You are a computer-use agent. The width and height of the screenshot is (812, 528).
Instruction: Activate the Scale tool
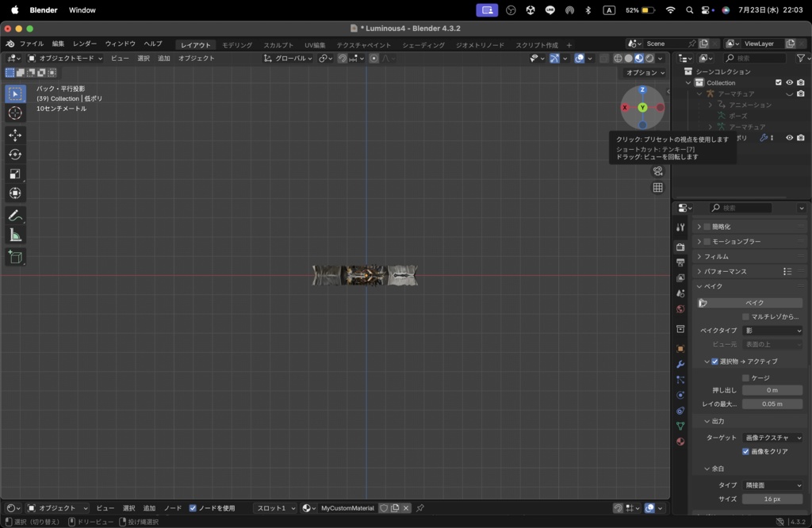[x=15, y=174]
